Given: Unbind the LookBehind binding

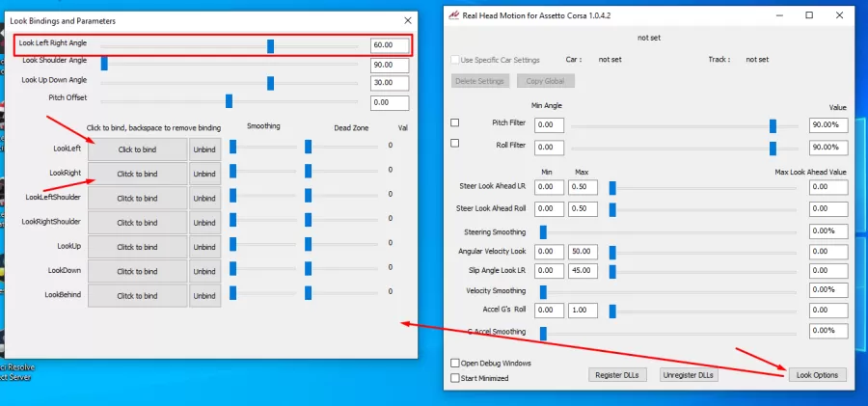Looking at the screenshot, I should [204, 296].
